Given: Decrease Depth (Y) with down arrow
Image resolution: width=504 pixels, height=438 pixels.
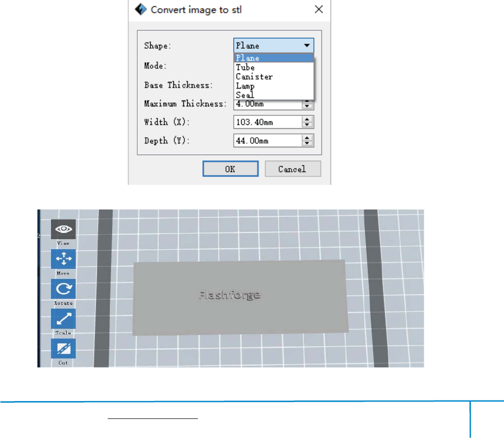Looking at the screenshot, I should 307,143.
